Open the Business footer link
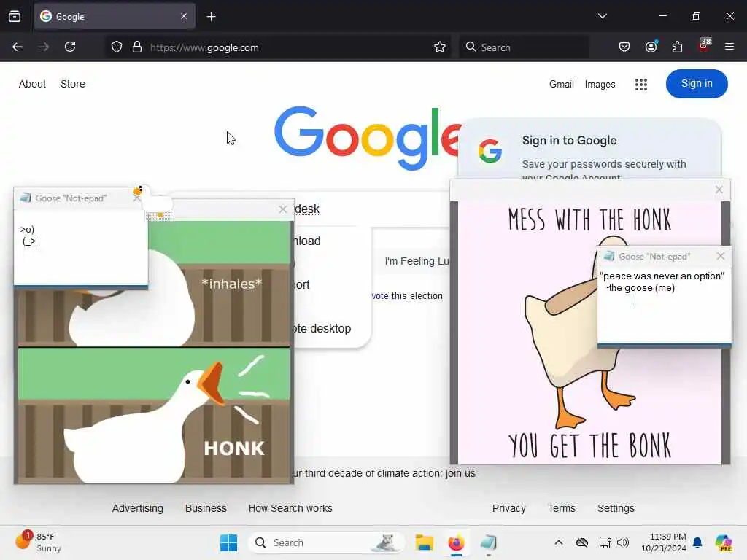The height and width of the screenshot is (560, 747). [206, 508]
